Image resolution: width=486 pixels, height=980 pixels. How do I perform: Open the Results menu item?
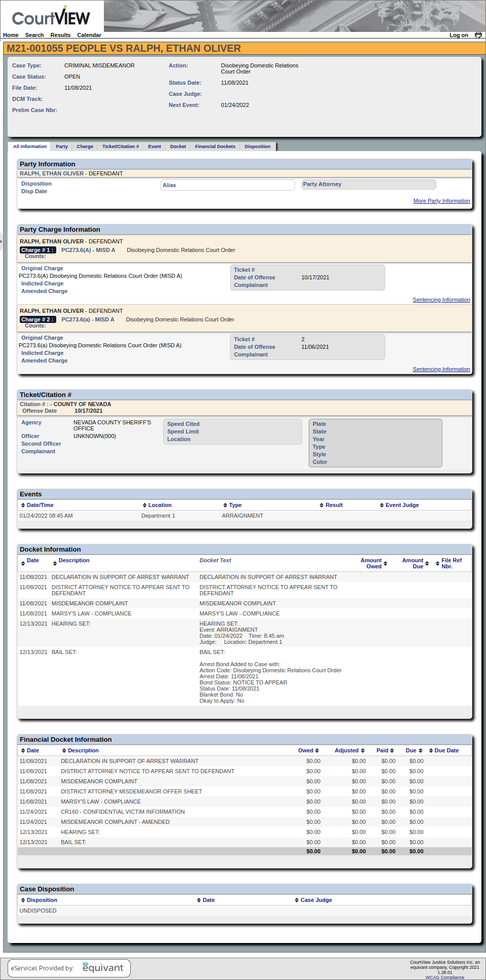(x=60, y=35)
